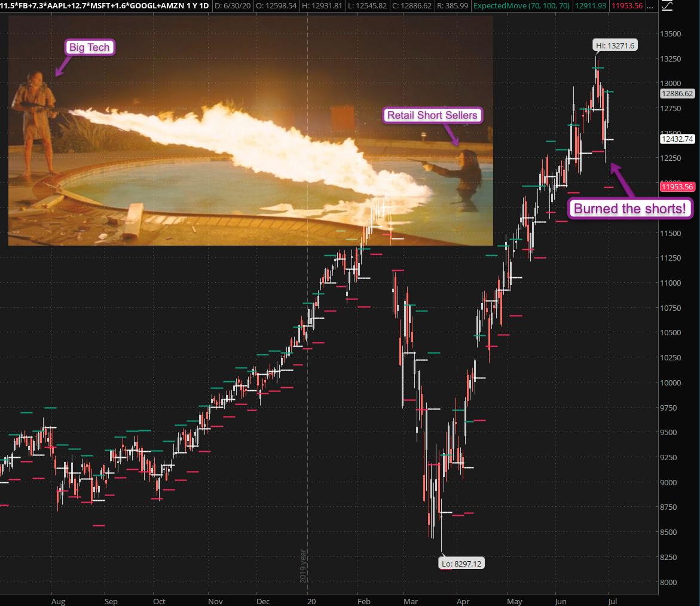Click the Oct label on time axis
700x606 pixels.
pyautogui.click(x=159, y=602)
